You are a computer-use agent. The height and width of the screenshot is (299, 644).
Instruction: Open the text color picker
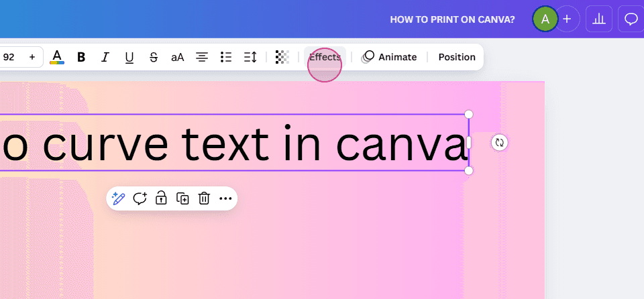(x=57, y=57)
